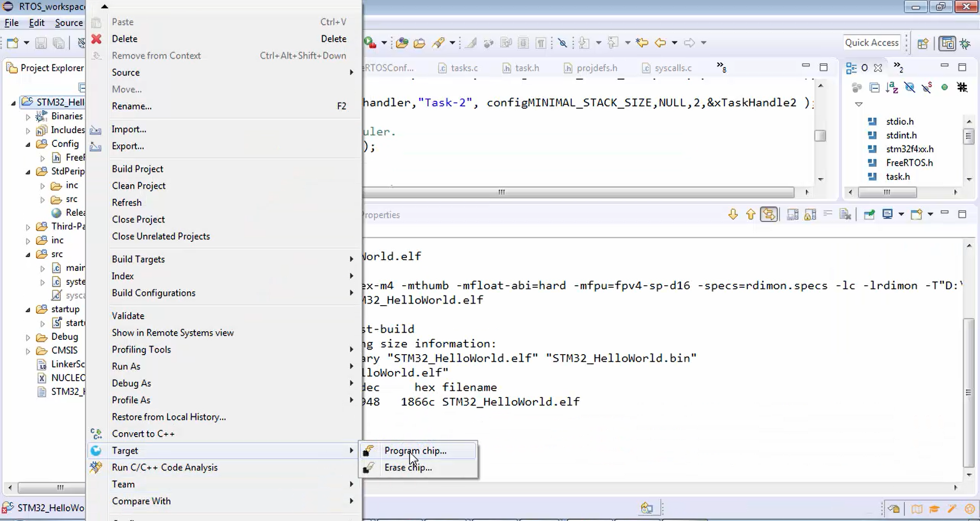Open Back history dropdown arrow
Viewport: 980px width, 521px height.
pyautogui.click(x=674, y=43)
